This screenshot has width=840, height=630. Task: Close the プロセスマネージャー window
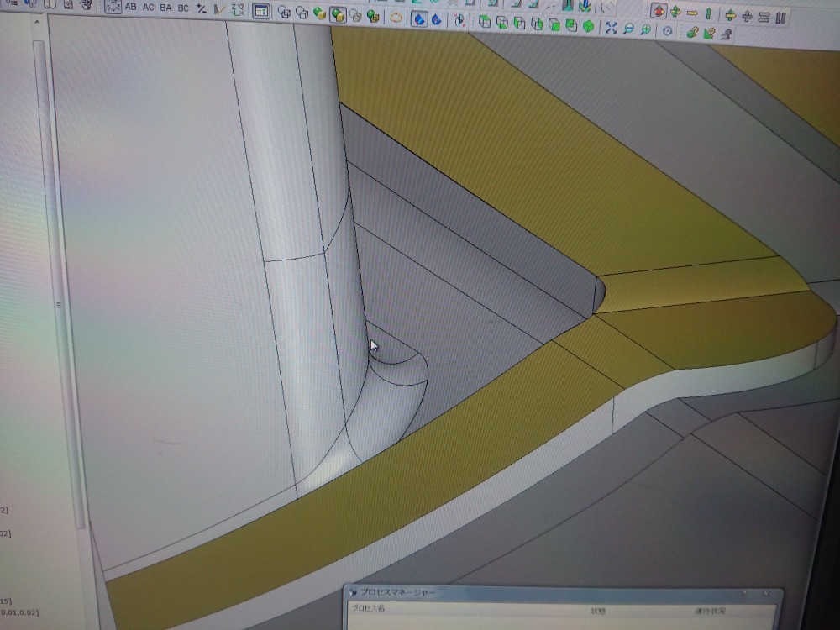[766, 595]
